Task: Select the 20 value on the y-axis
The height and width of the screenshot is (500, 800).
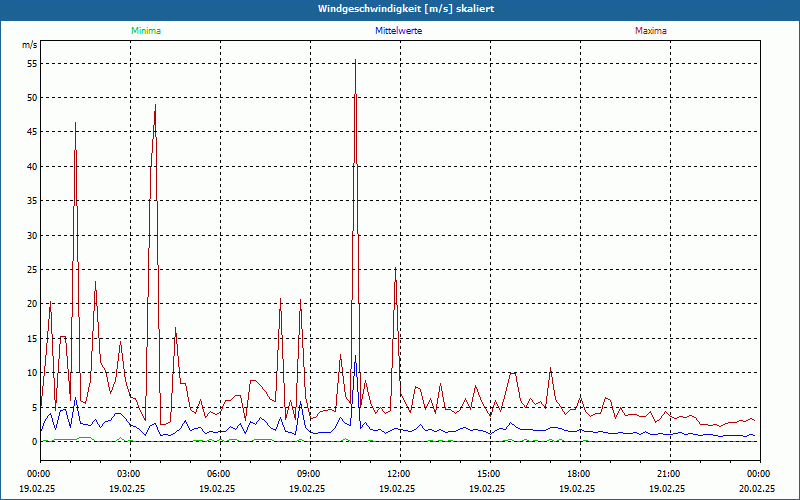Action: pyautogui.click(x=32, y=304)
